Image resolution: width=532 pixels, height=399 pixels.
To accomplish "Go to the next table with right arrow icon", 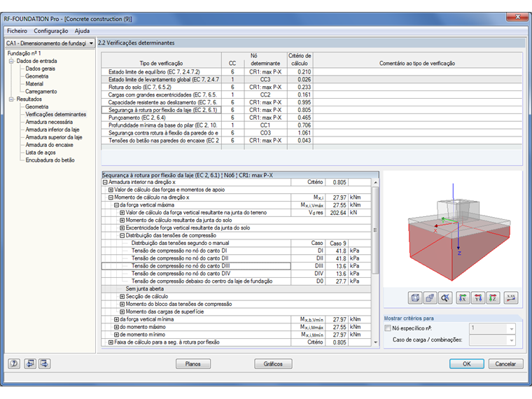I will point(44,364).
